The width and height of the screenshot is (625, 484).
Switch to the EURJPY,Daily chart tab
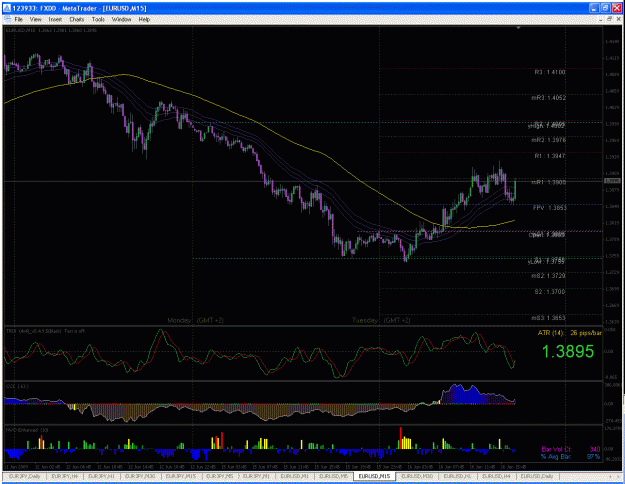click(25, 476)
